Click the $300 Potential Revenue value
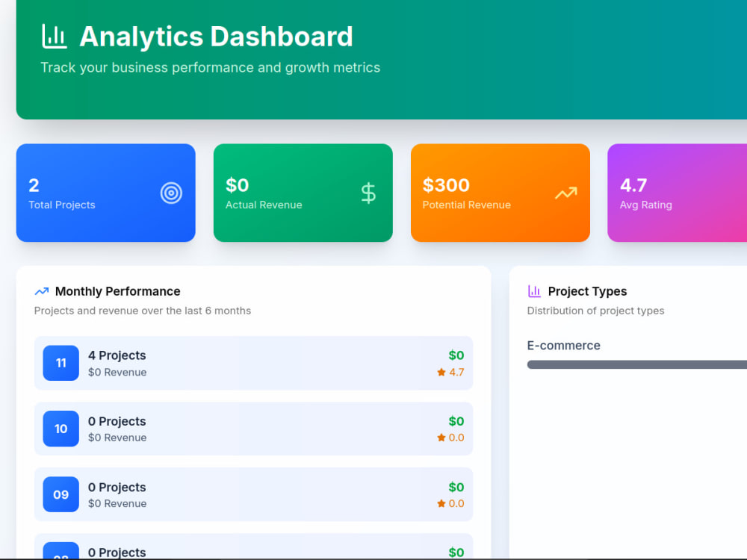Image resolution: width=747 pixels, height=560 pixels. coord(446,185)
